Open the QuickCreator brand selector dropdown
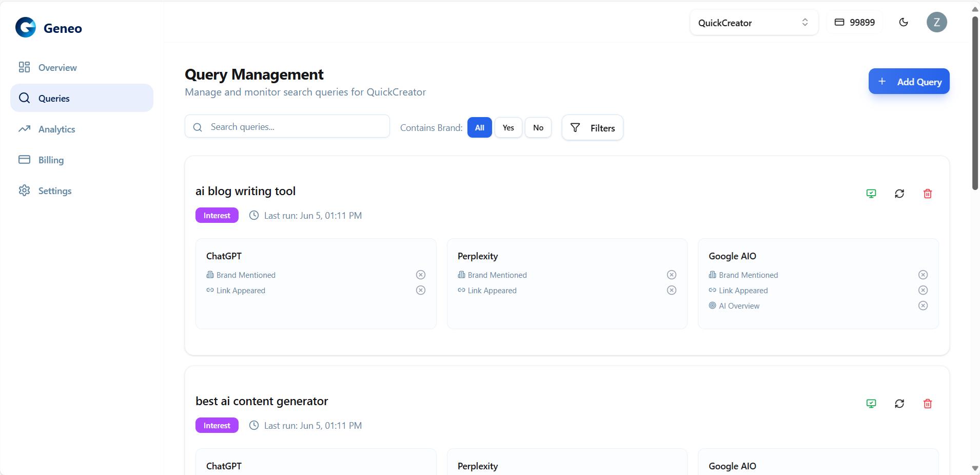Viewport: 980px width, 475px height. pos(753,23)
